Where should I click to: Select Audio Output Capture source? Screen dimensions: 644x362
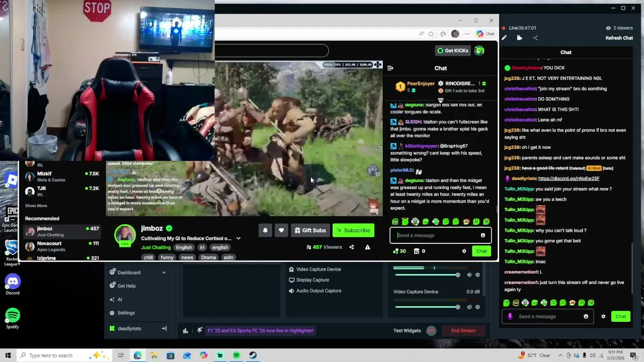(x=318, y=291)
